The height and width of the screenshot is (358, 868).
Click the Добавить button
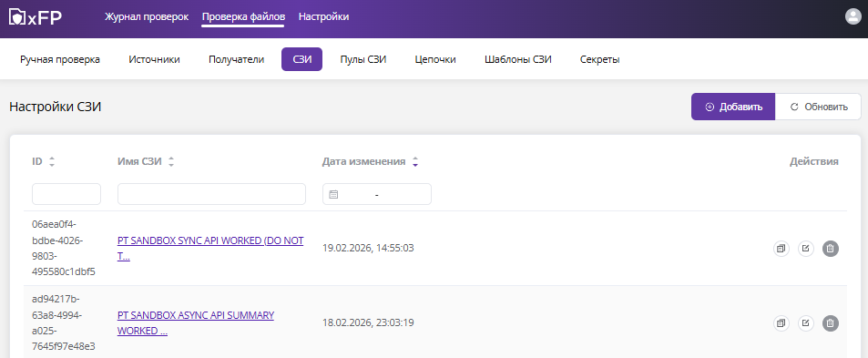coord(733,107)
